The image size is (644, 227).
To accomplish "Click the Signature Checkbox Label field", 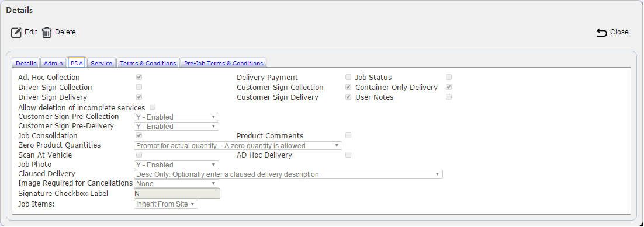I will pyautogui.click(x=177, y=194).
